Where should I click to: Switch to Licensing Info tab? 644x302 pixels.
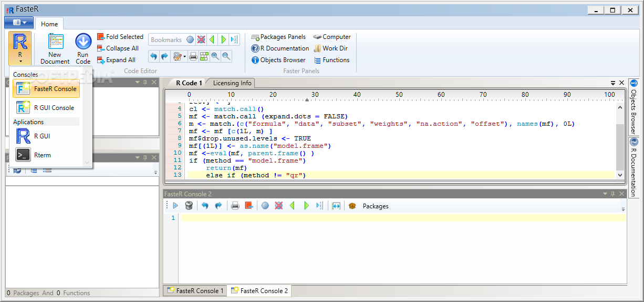(232, 83)
